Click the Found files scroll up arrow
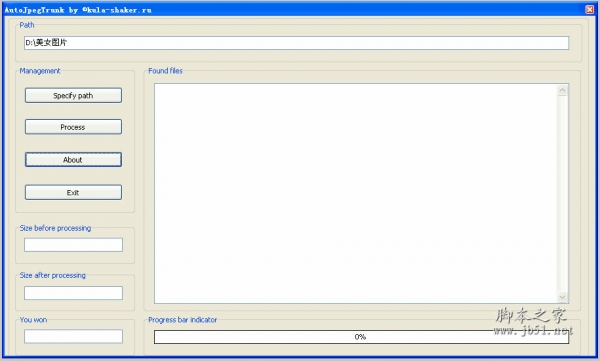 562,91
